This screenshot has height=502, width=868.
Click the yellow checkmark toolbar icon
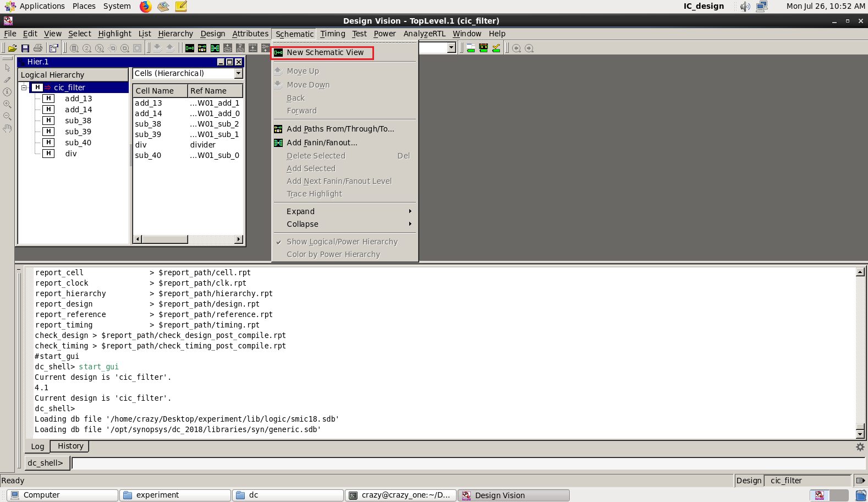point(496,48)
